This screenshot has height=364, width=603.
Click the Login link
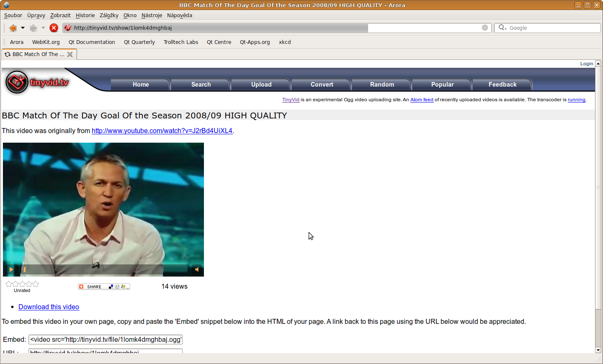tap(587, 64)
